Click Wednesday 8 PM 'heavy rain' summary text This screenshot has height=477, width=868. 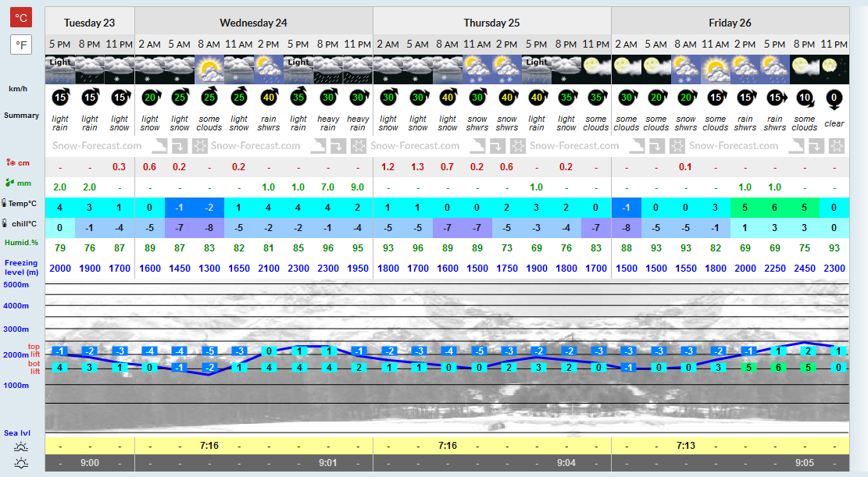(x=327, y=123)
